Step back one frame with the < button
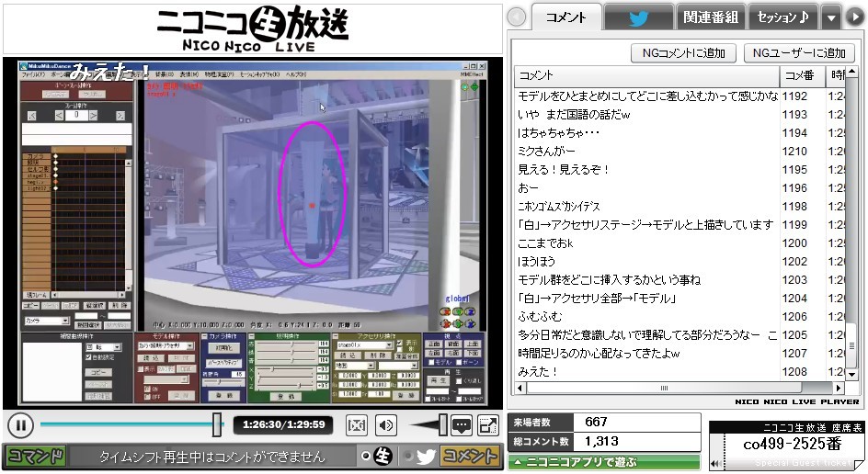The height and width of the screenshot is (474, 868). (x=59, y=116)
